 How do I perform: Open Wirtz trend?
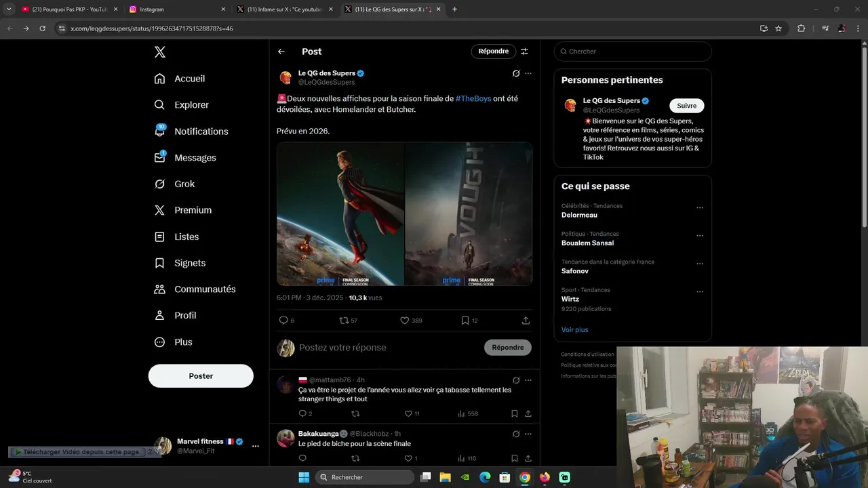pyautogui.click(x=570, y=299)
